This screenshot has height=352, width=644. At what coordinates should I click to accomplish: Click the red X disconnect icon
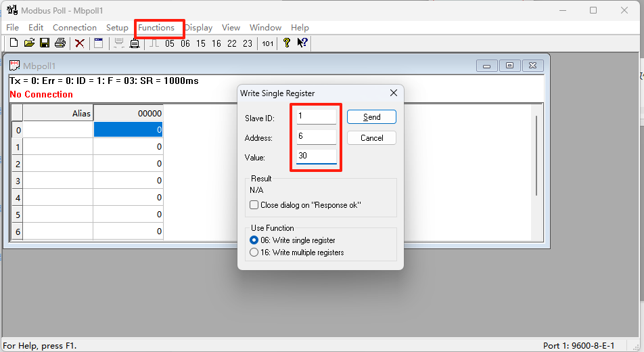pos(80,43)
